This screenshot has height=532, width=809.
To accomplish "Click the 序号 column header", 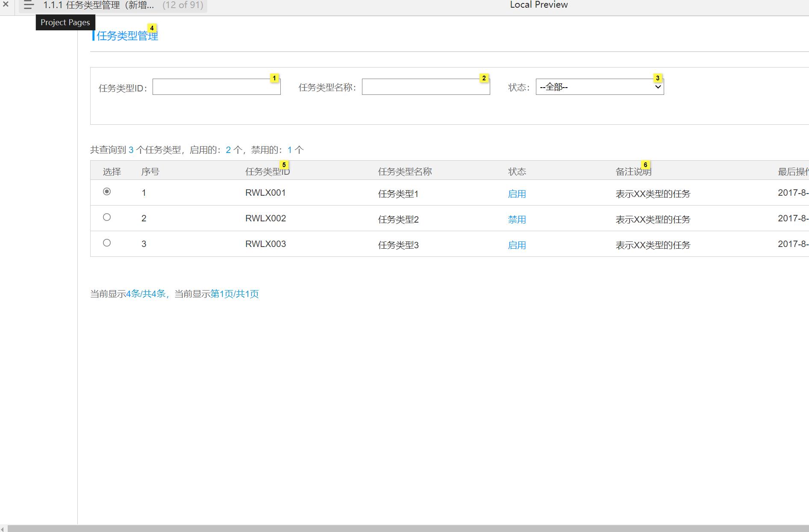I will (x=150, y=172).
